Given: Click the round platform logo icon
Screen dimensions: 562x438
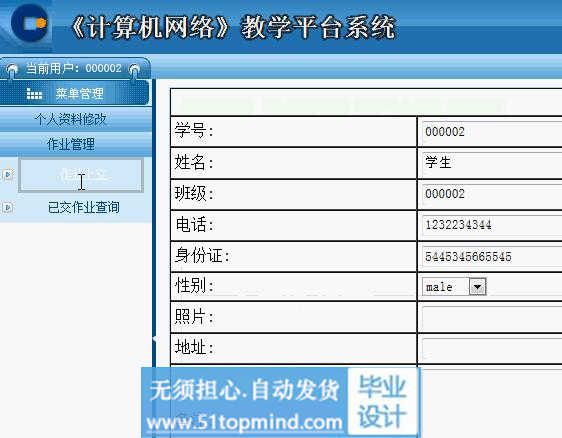Looking at the screenshot, I should (30, 23).
